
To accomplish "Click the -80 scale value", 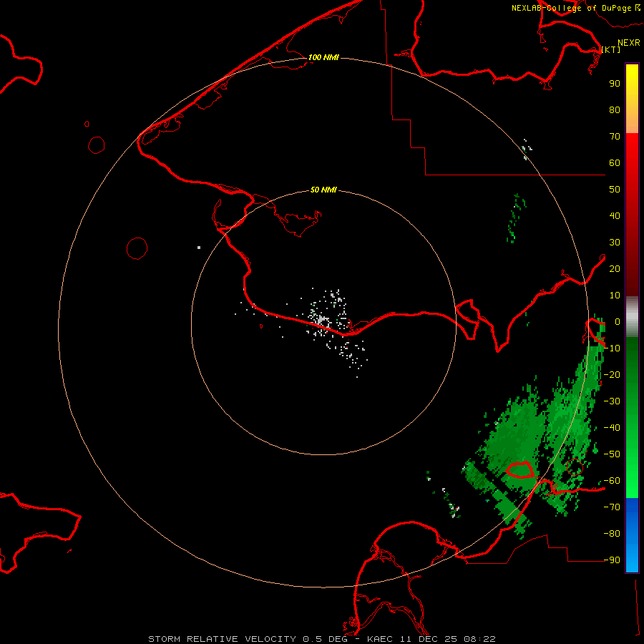I will point(612,534).
